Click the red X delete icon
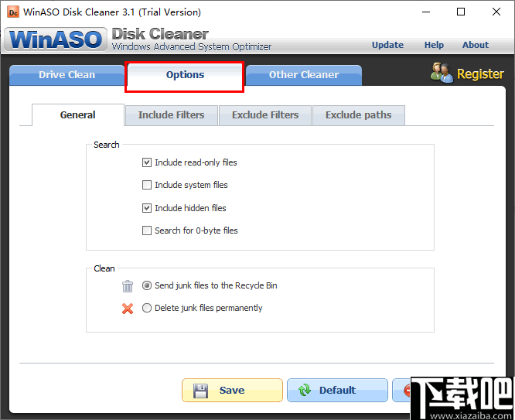 coord(128,309)
